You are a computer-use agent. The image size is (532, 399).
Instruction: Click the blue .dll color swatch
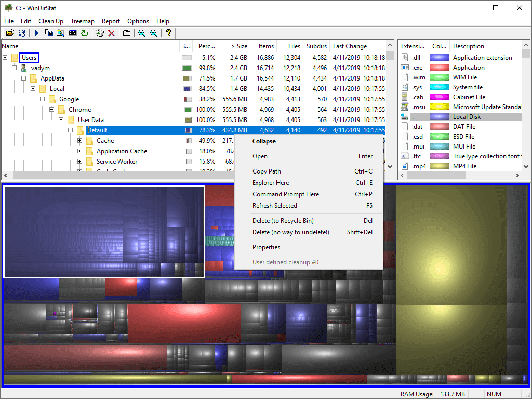[440, 57]
